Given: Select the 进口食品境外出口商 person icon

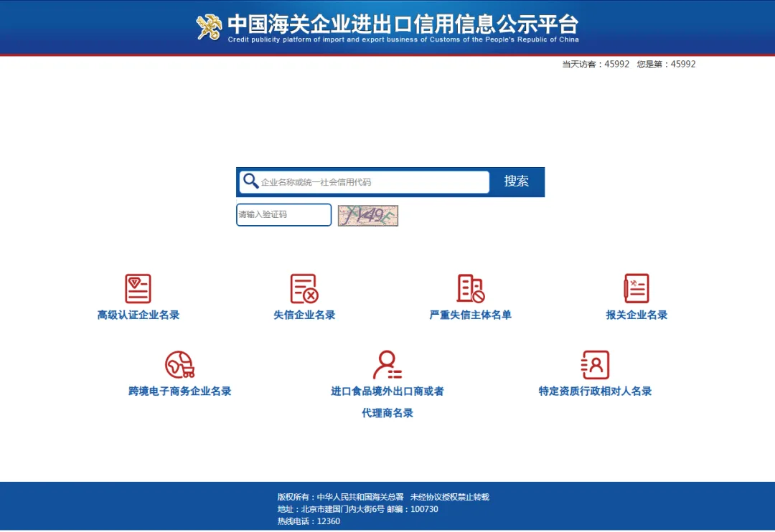Looking at the screenshot, I should click(x=387, y=365).
